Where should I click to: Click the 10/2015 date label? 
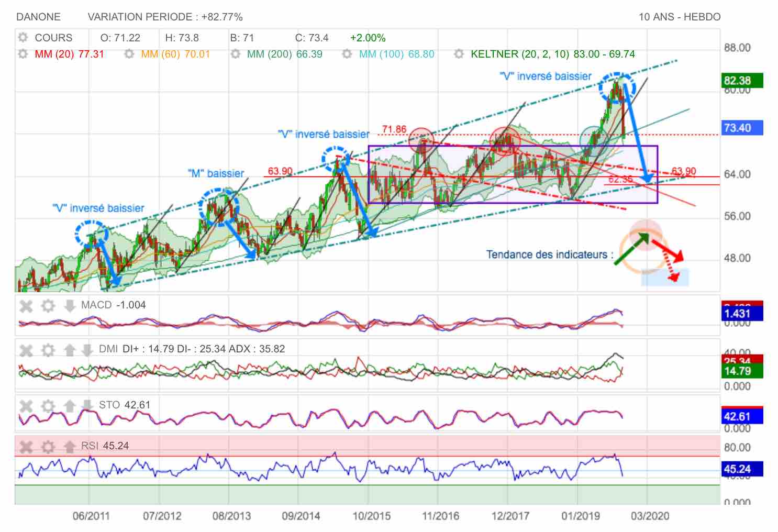click(x=371, y=516)
